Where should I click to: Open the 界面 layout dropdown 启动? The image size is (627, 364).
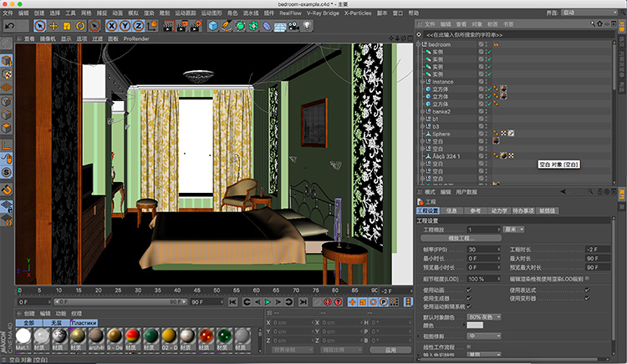(x=589, y=13)
